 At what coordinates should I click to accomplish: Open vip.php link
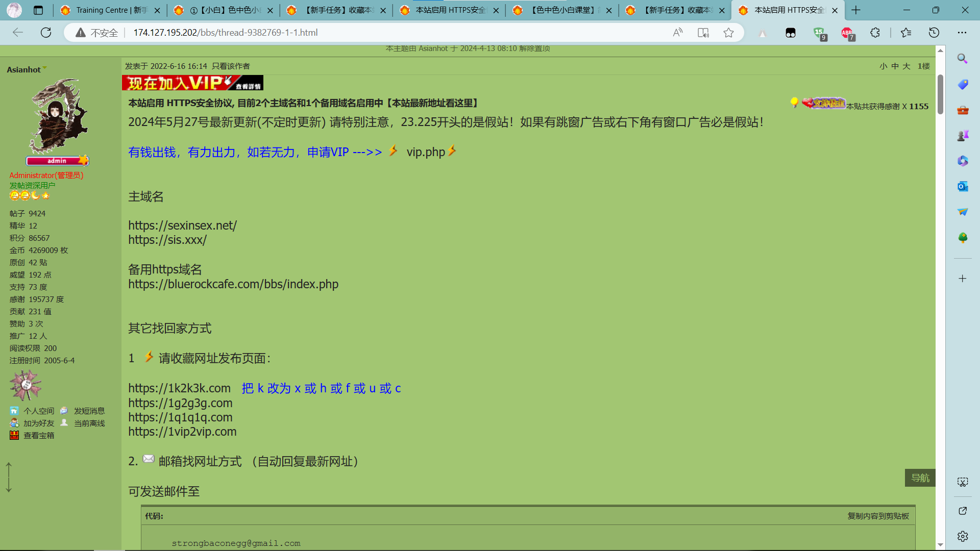click(426, 152)
